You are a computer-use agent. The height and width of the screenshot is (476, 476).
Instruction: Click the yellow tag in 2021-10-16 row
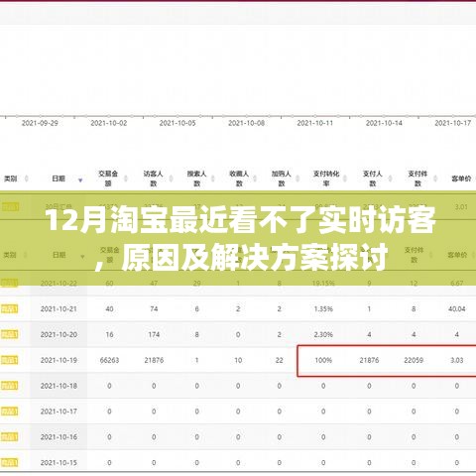tap(10, 437)
